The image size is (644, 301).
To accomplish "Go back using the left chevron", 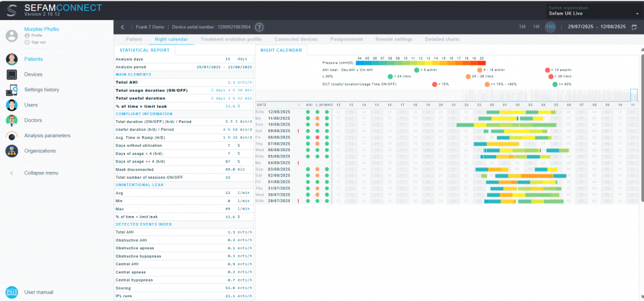I will tap(122, 27).
